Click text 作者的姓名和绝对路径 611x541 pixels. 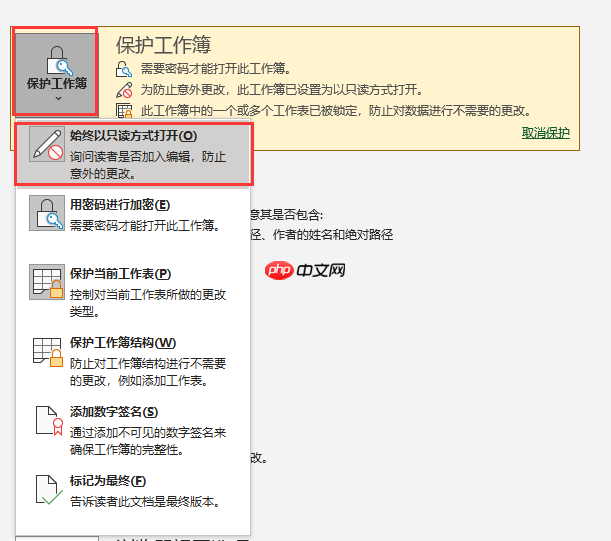coord(333,235)
